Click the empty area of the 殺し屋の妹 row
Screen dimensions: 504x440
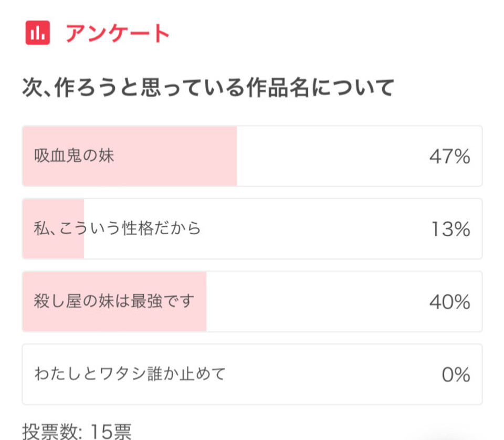pyautogui.click(x=315, y=301)
